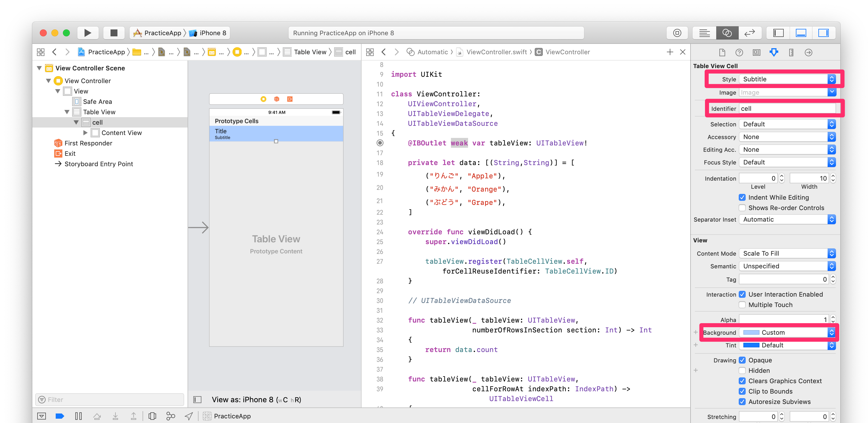Open the Accessory dropdown
The image size is (868, 423).
coord(788,137)
